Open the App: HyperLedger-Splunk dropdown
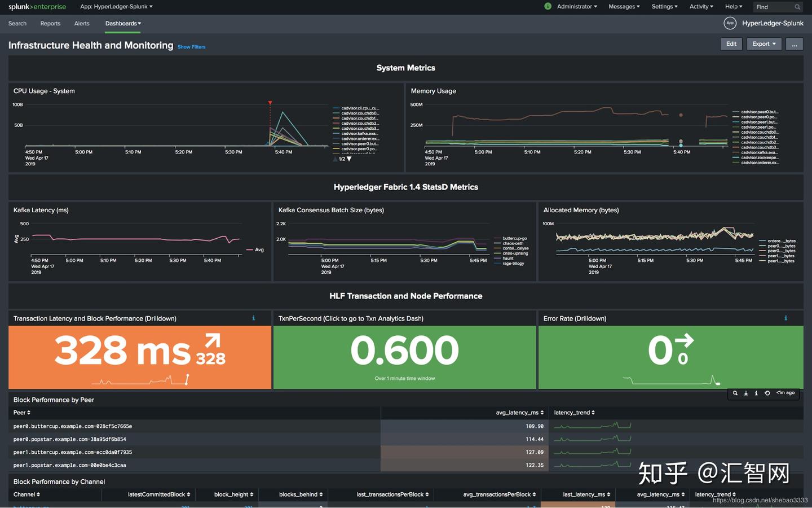 116,7
